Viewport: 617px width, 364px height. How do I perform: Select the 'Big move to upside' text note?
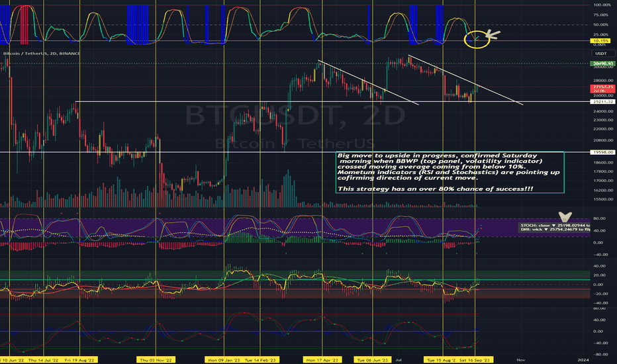pyautogui.click(x=450, y=172)
